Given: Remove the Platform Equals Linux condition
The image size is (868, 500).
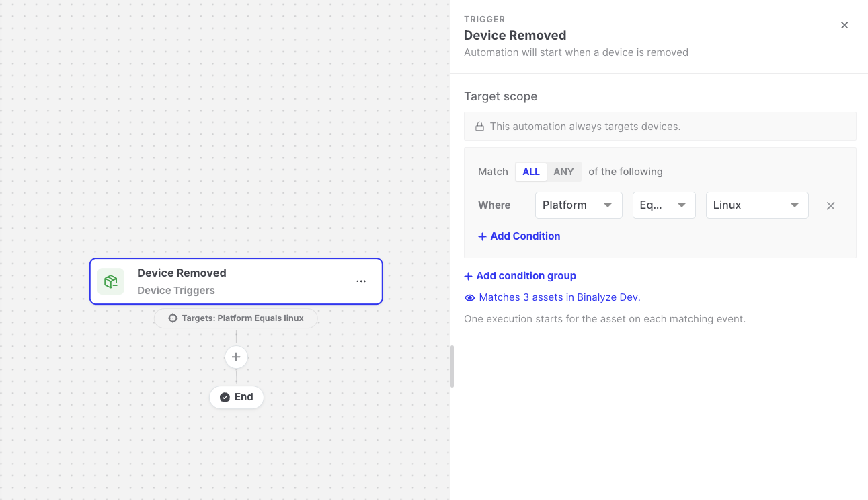Looking at the screenshot, I should pyautogui.click(x=831, y=206).
